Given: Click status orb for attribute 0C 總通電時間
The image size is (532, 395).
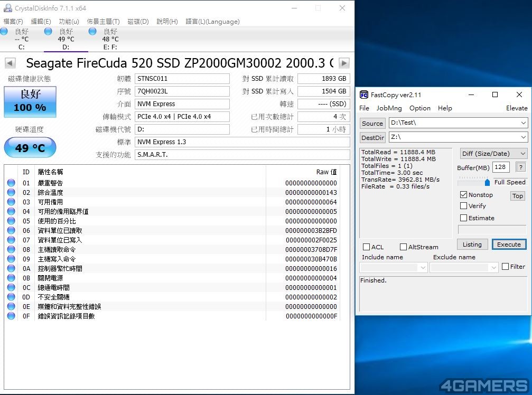Looking at the screenshot, I should click(x=11, y=287).
